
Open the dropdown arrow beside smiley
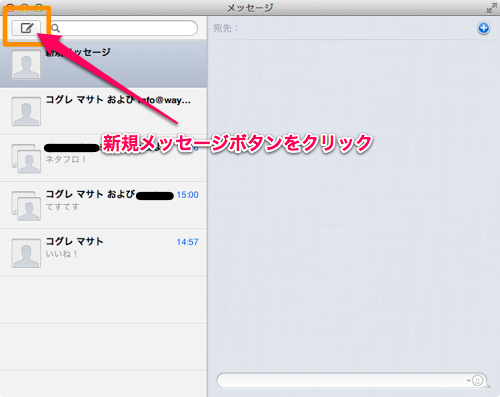click(x=468, y=380)
